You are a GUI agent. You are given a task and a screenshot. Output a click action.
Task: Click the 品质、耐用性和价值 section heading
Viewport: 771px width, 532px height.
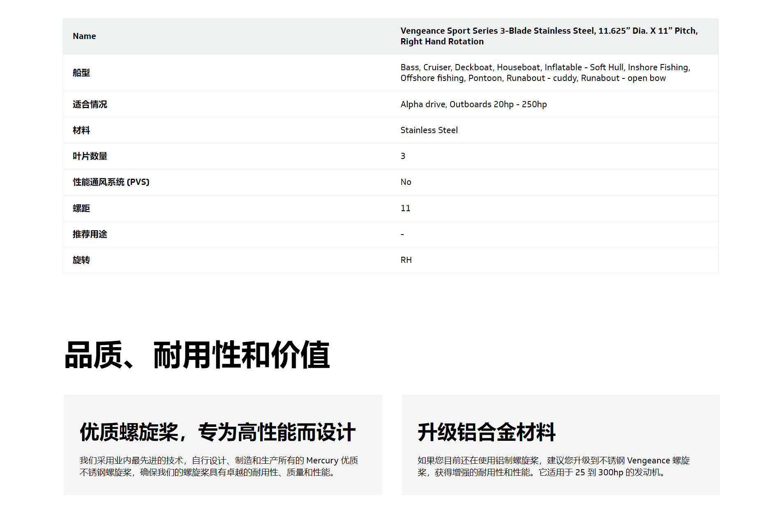(x=197, y=355)
